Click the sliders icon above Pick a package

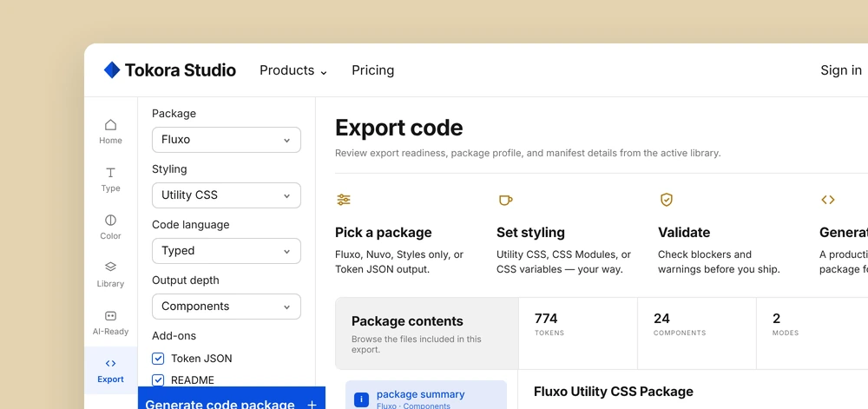pos(344,200)
